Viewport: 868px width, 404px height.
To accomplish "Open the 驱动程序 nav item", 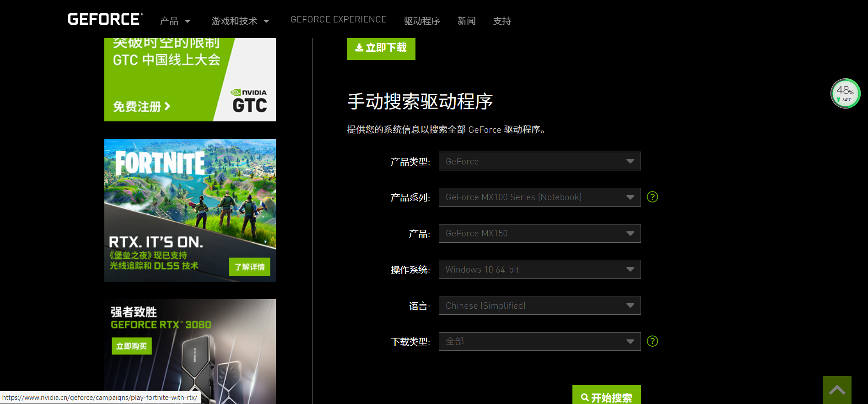I will point(422,21).
